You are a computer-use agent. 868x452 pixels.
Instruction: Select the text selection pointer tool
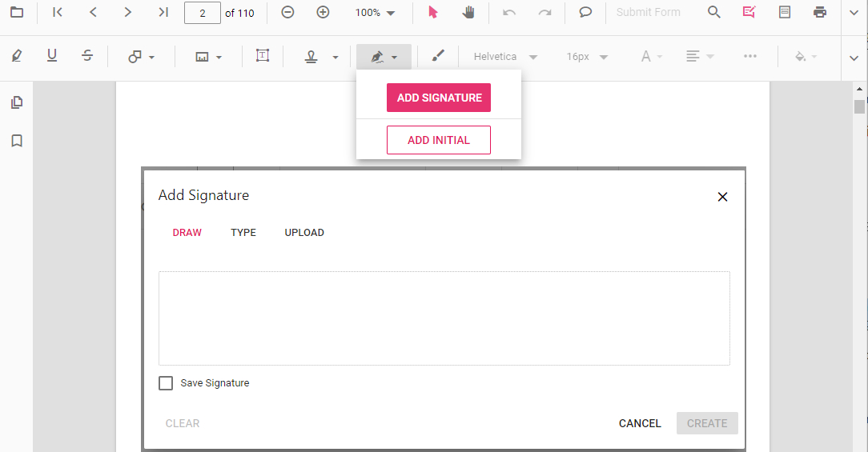[433, 12]
